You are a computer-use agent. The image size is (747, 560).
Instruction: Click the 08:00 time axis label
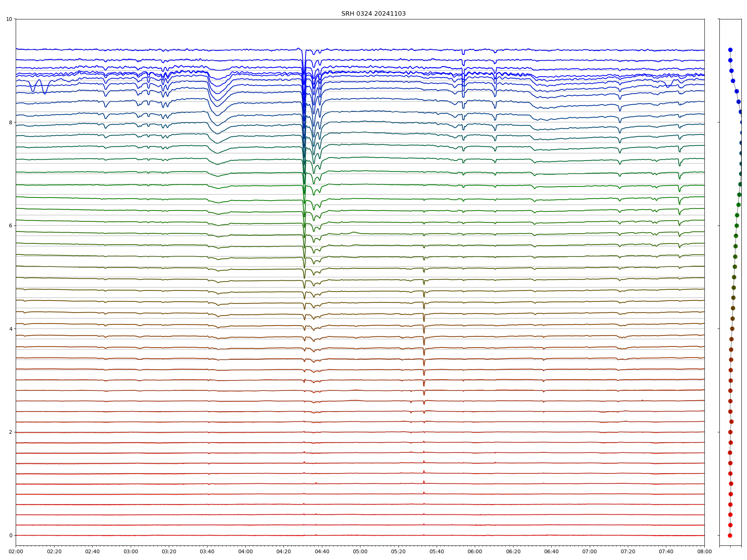click(x=704, y=551)
